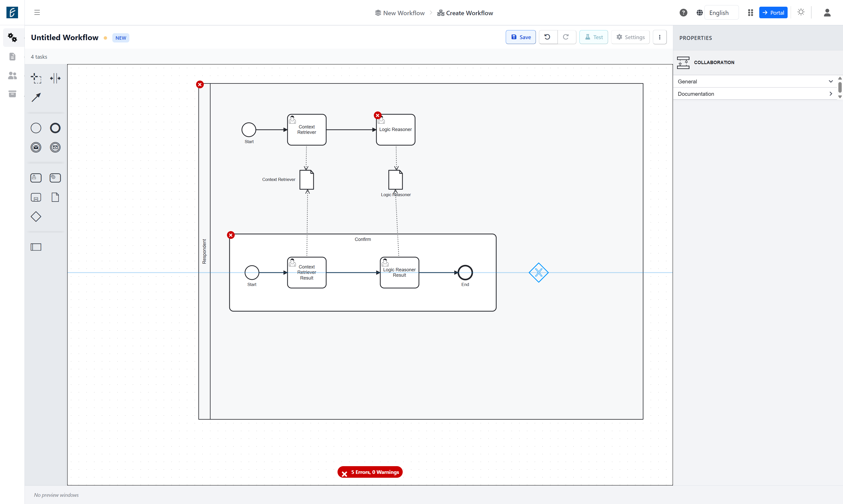Open the three-dots more options menu
Screen dimensions: 843x504
click(x=660, y=37)
